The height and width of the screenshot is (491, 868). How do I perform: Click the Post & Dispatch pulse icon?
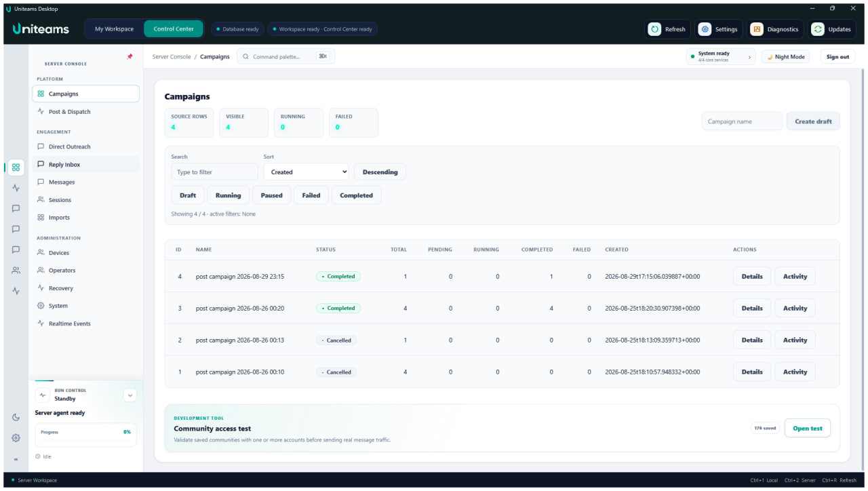(x=41, y=112)
